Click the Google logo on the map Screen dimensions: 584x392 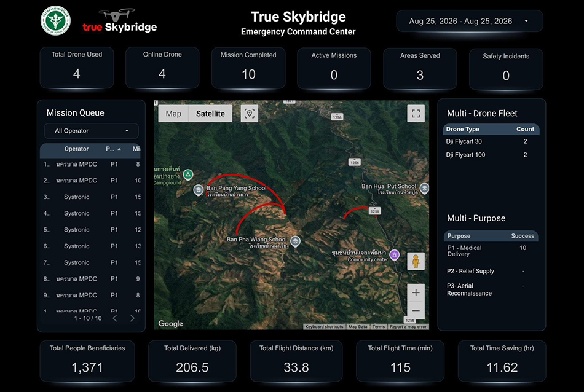(170, 324)
